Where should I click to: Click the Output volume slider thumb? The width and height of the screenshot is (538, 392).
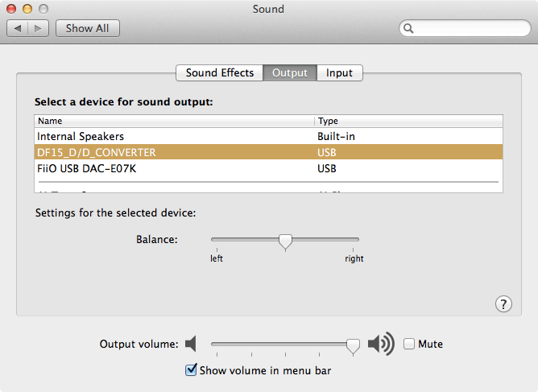[x=353, y=345]
